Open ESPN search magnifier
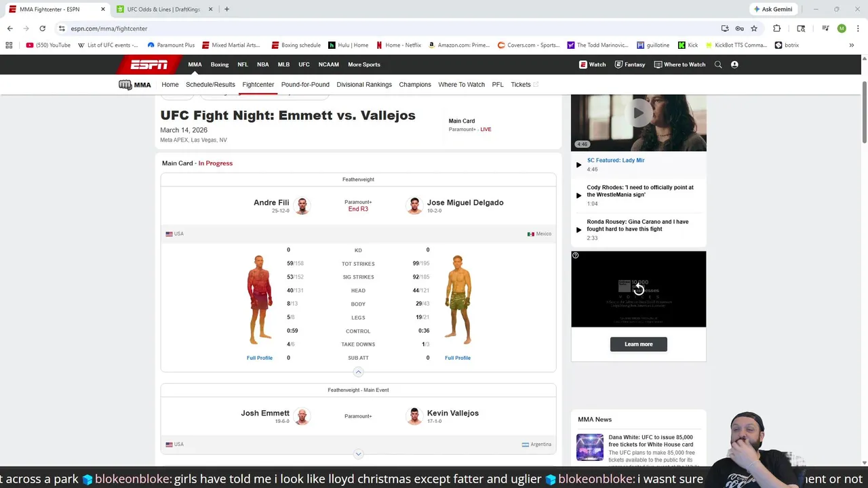The image size is (868, 488). pos(718,64)
